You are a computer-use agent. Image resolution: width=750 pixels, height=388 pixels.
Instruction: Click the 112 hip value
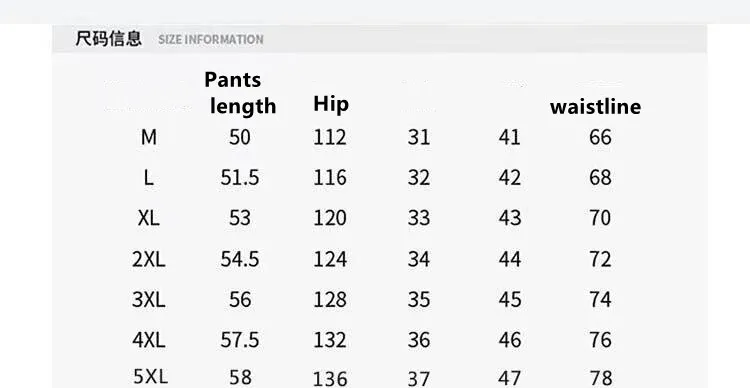[330, 138]
